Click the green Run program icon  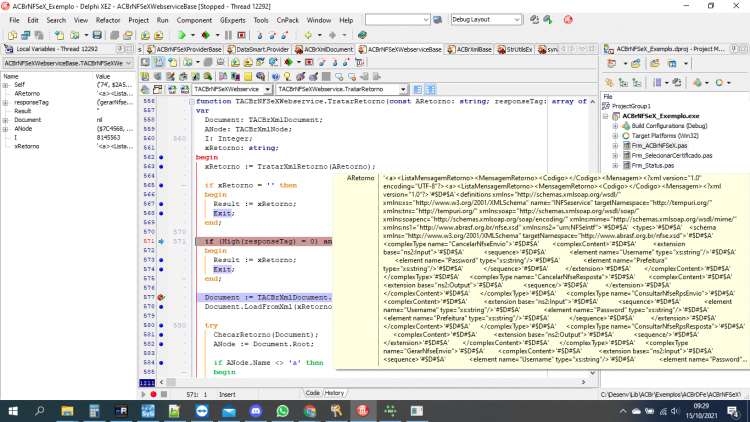point(181,35)
